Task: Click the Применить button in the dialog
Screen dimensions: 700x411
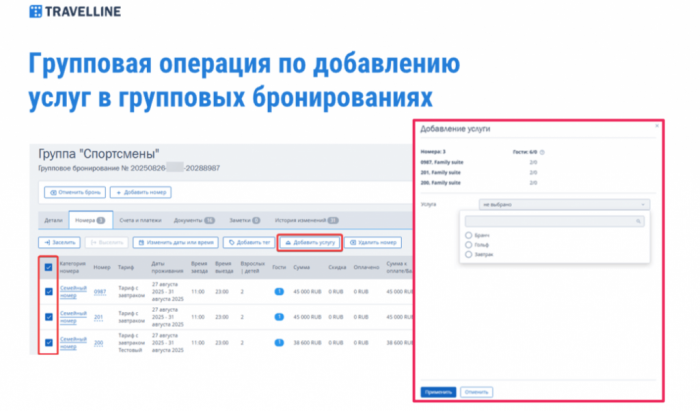Action: tap(438, 392)
